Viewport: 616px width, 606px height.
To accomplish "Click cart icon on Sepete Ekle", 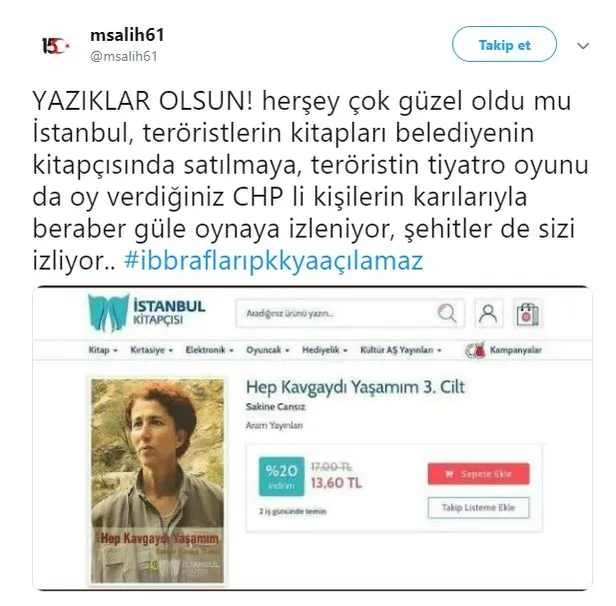I will point(449,474).
